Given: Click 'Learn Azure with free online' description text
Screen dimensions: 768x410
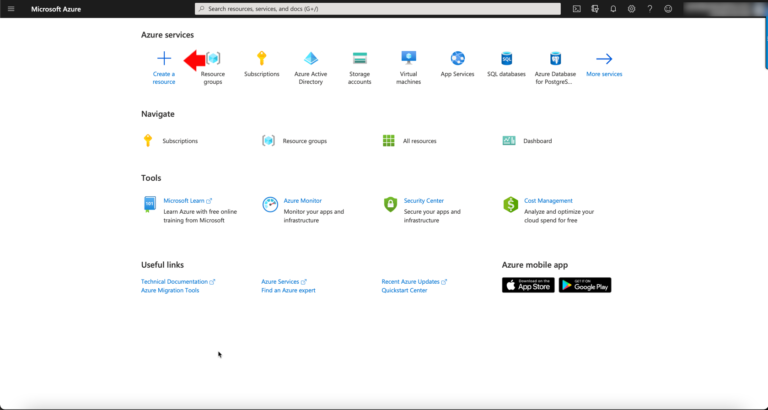Looking at the screenshot, I should (x=200, y=212).
